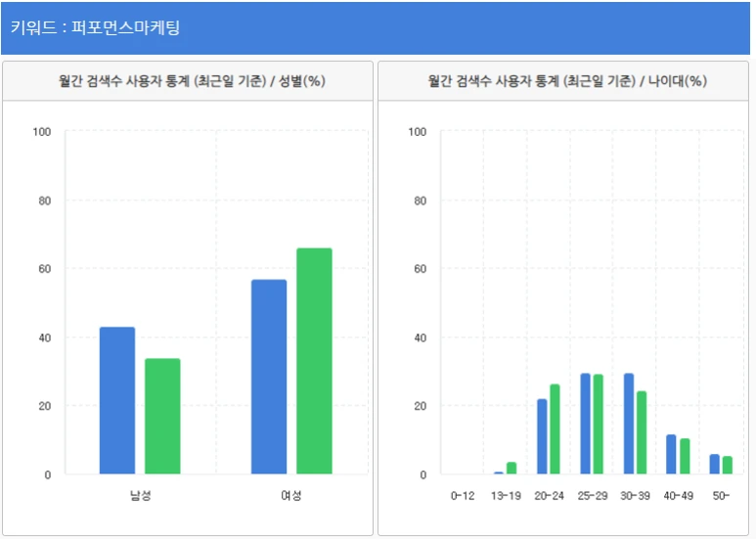
Task: Click the blue 여성 bar in gender chart
Action: pyautogui.click(x=269, y=377)
